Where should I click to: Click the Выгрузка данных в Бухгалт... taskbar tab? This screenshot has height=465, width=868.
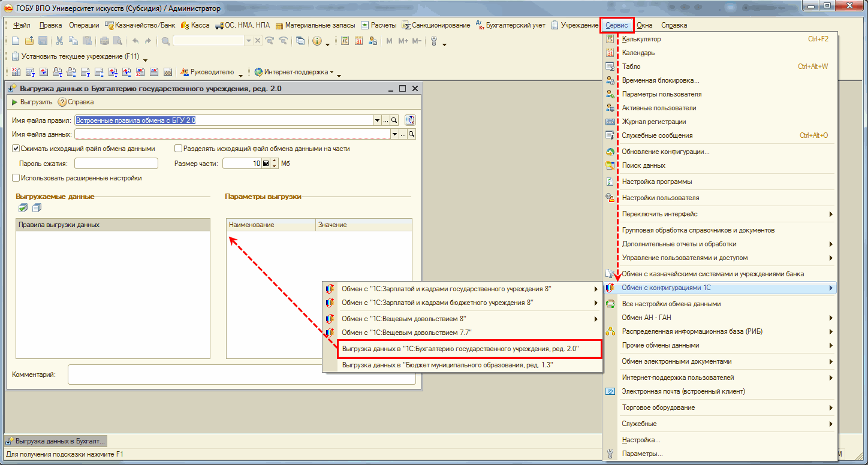(x=56, y=441)
